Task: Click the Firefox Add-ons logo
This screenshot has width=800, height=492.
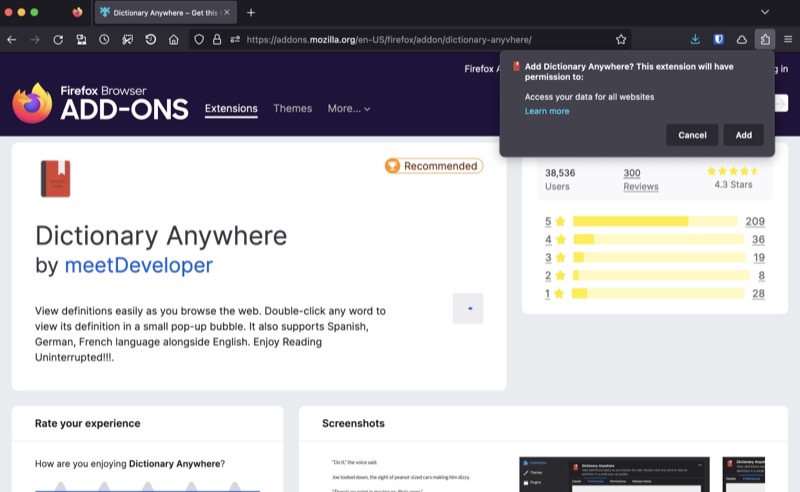Action: tap(100, 104)
